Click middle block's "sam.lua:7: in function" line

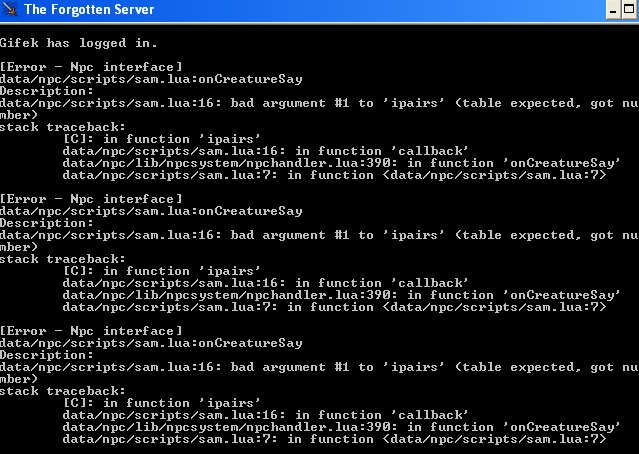[335, 307]
